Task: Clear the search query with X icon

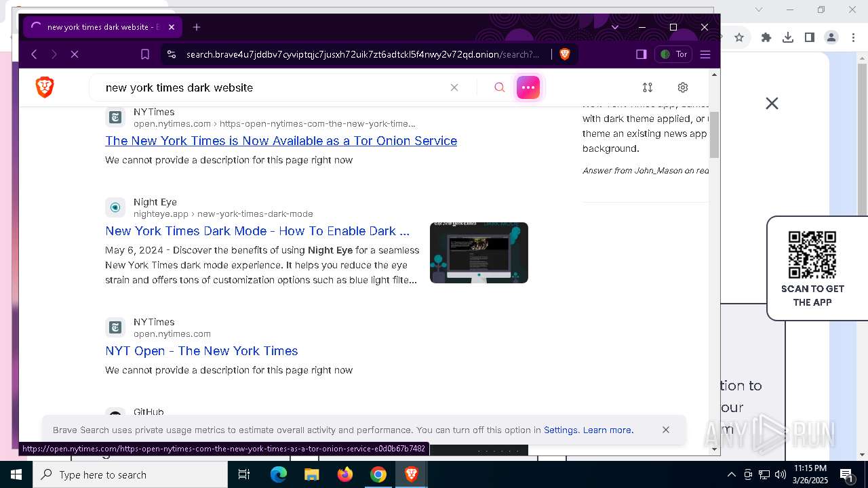Action: [x=454, y=87]
